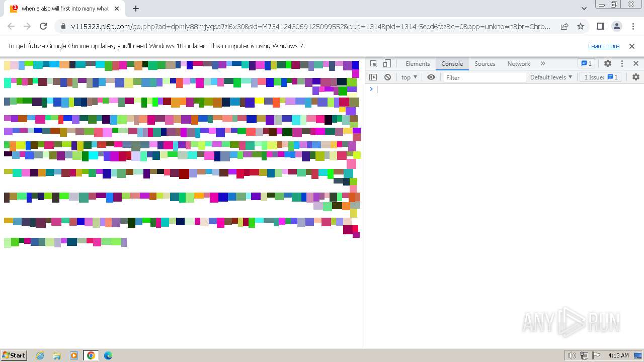Open the Chrome profile avatar
This screenshot has width=644, height=362.
pos(616,26)
